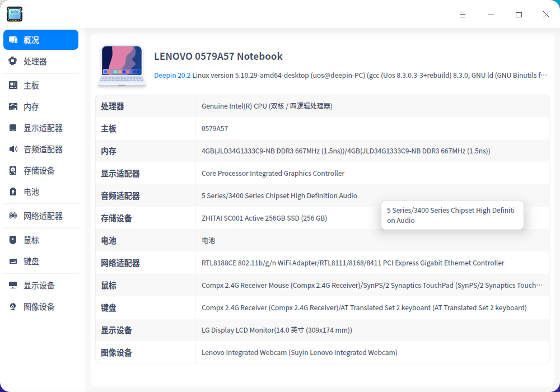Click LG Display LCD Monitor value

click(277, 330)
